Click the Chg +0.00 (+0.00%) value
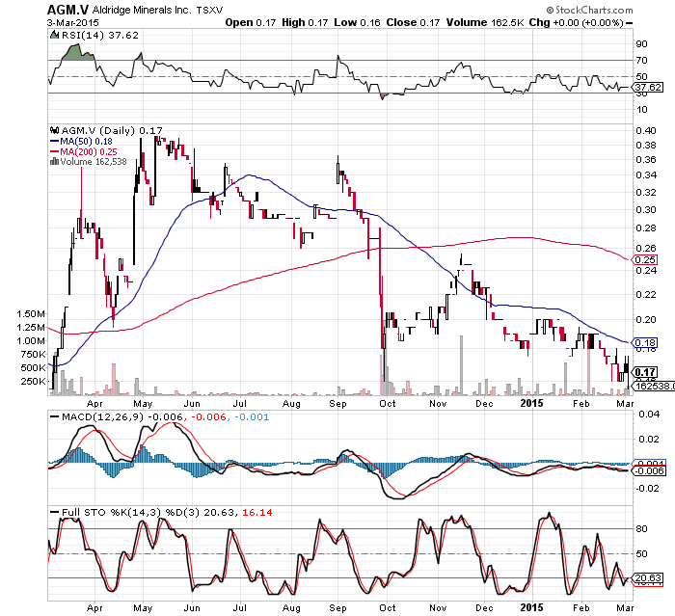Image resolution: width=675 pixels, height=616 pixels. pyautogui.click(x=576, y=23)
